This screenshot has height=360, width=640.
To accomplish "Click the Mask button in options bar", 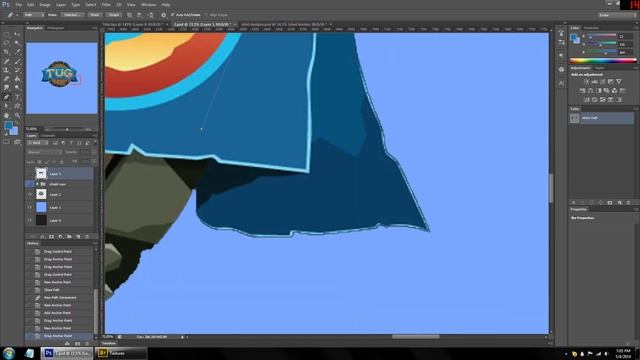I will click(x=95, y=15).
